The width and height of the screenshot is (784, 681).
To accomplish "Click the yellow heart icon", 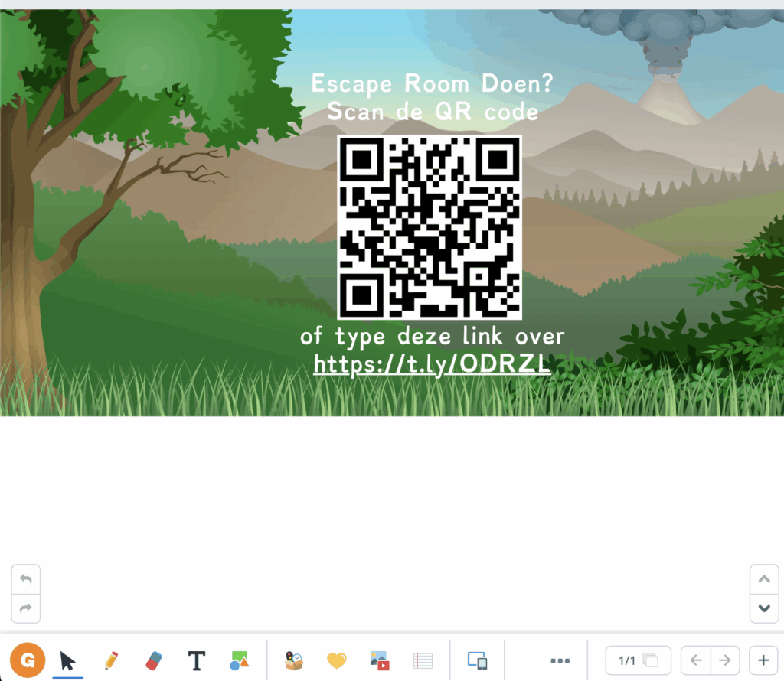I will coord(337,660).
